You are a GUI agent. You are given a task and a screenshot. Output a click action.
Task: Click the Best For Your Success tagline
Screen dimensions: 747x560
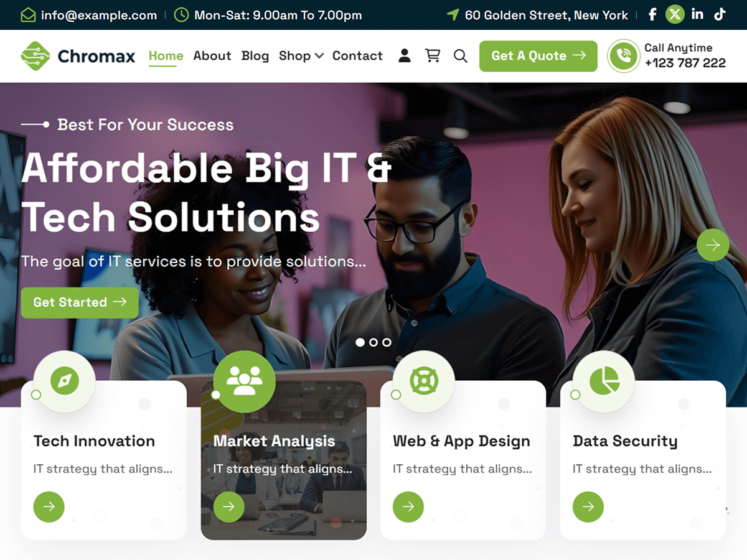[146, 124]
